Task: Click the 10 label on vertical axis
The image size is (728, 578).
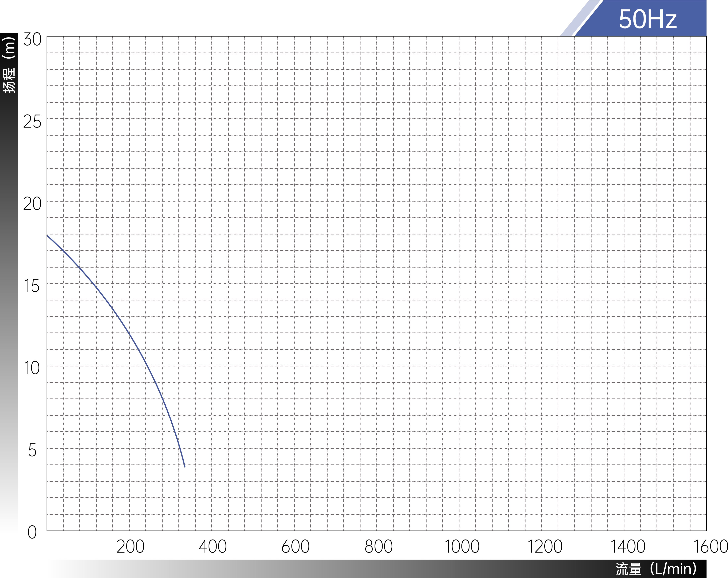Action: pyautogui.click(x=32, y=368)
